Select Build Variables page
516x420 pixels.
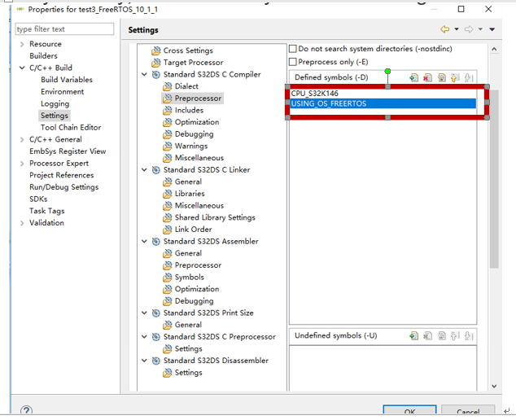pyautogui.click(x=67, y=80)
